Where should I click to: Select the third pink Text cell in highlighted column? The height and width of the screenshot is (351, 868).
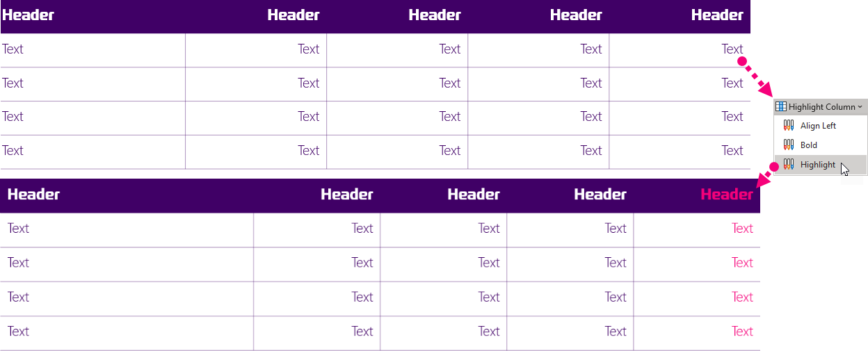[x=742, y=297]
